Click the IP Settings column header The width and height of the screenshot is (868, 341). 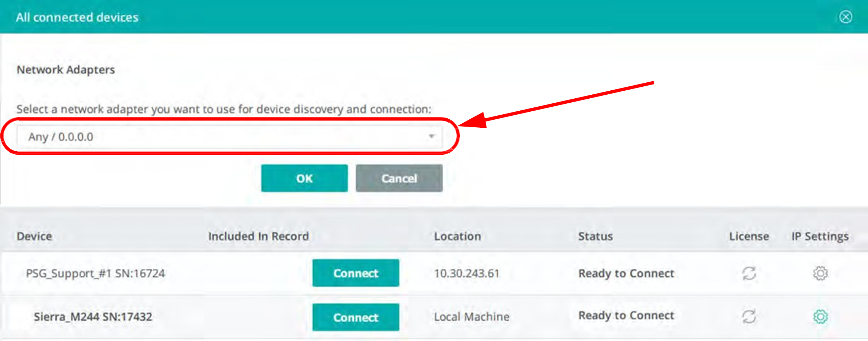point(820,236)
